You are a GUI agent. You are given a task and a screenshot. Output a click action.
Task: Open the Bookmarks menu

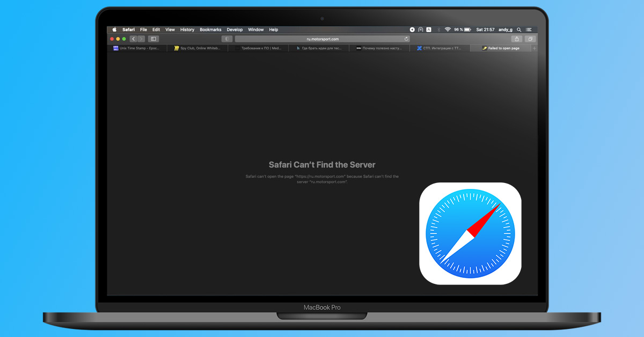coord(210,30)
